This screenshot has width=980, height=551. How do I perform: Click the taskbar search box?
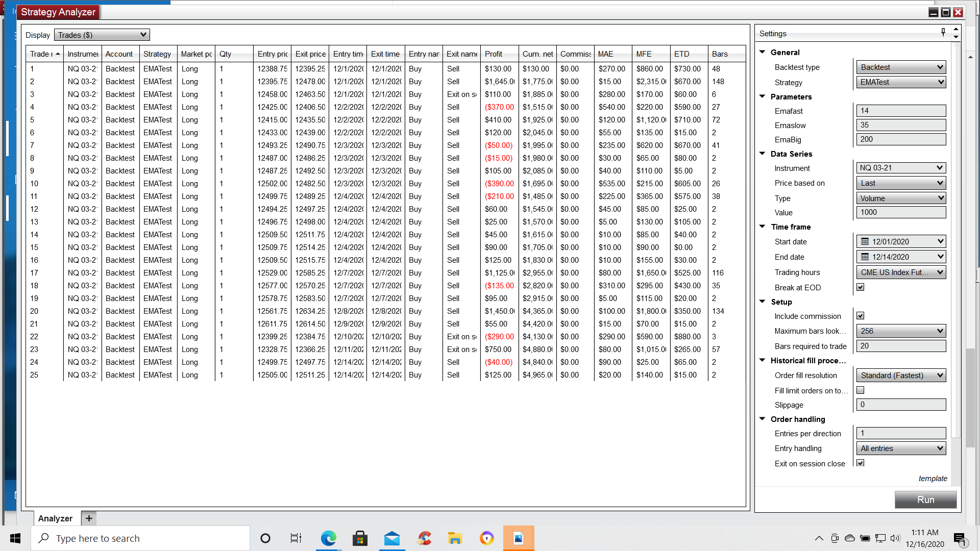[x=140, y=538]
